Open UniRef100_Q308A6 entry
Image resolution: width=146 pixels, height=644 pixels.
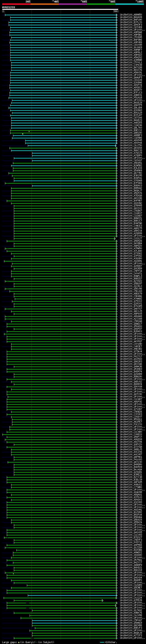[x=131, y=83]
